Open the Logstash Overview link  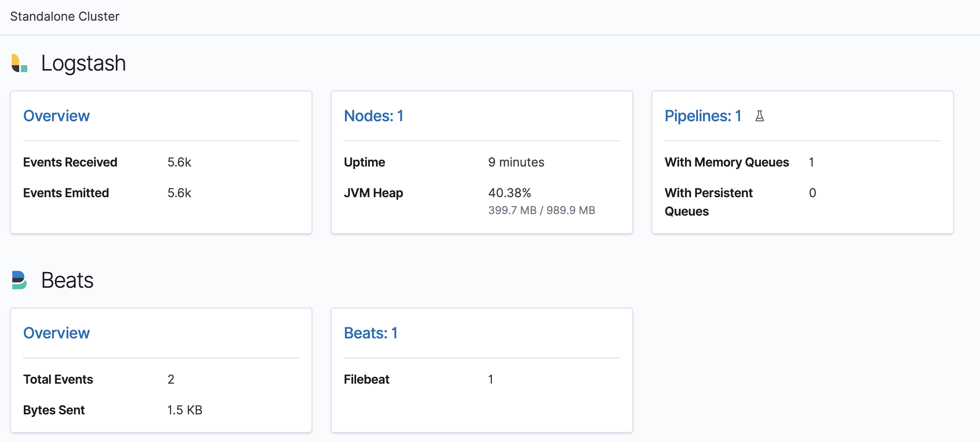pyautogui.click(x=56, y=116)
